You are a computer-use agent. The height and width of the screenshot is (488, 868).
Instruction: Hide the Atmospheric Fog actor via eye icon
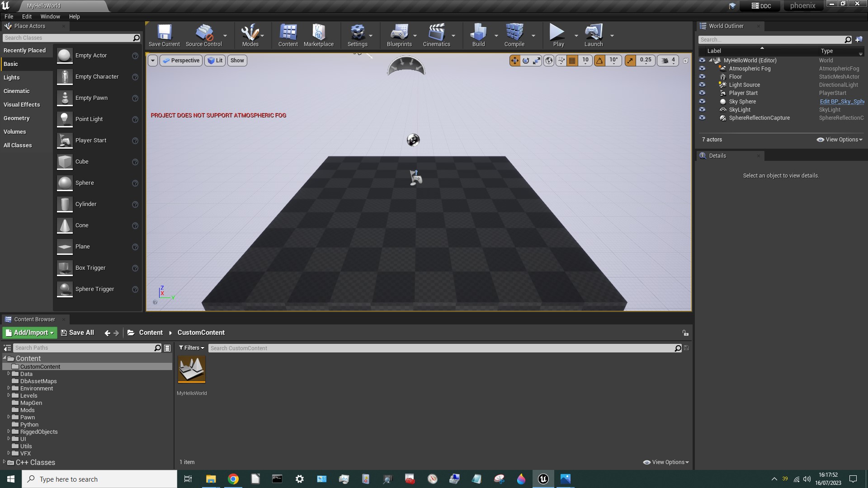[x=702, y=69]
